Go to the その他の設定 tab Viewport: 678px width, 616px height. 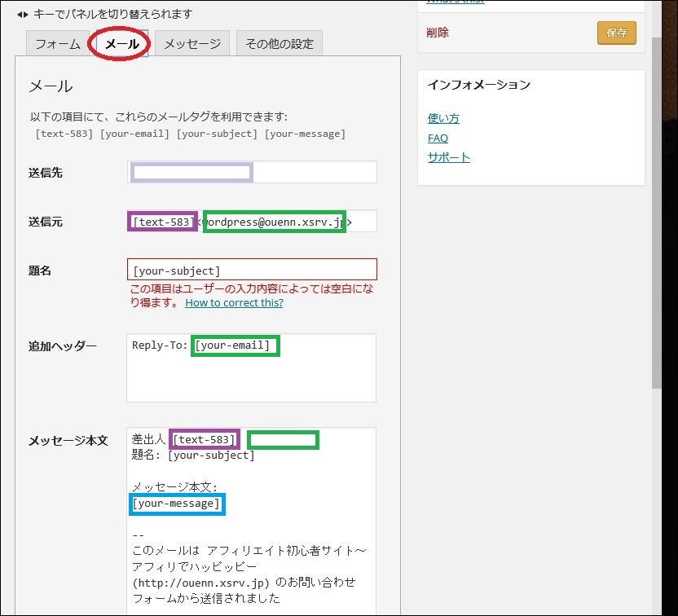coord(280,43)
